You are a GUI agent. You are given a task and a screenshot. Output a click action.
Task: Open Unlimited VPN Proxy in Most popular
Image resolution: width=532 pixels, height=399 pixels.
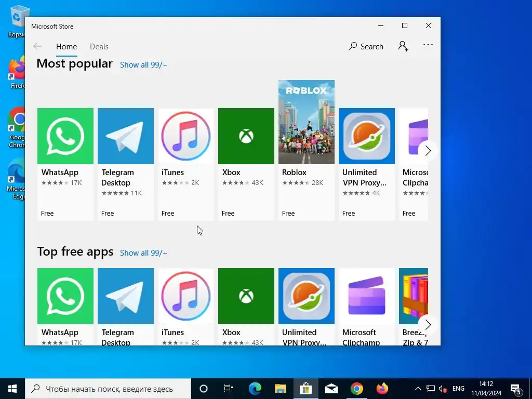(367, 164)
